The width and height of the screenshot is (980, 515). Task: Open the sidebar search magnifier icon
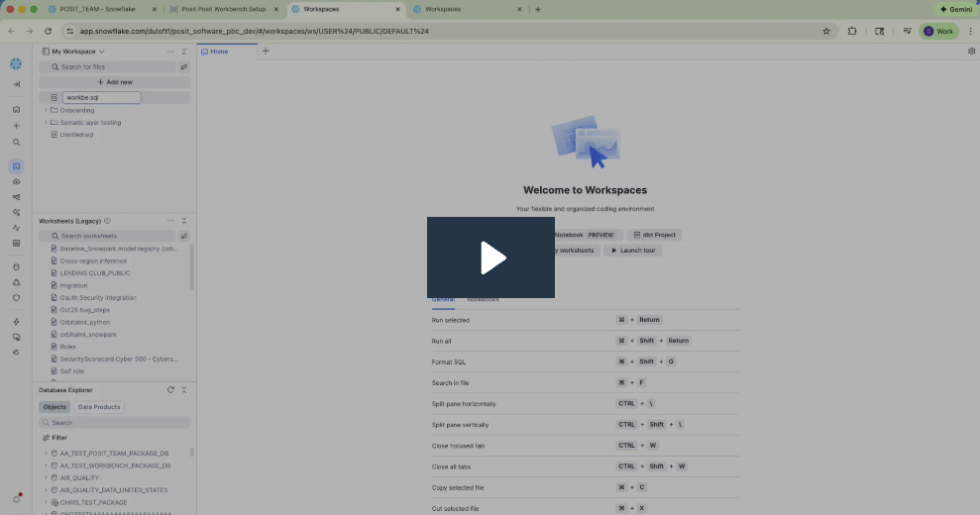point(16,142)
